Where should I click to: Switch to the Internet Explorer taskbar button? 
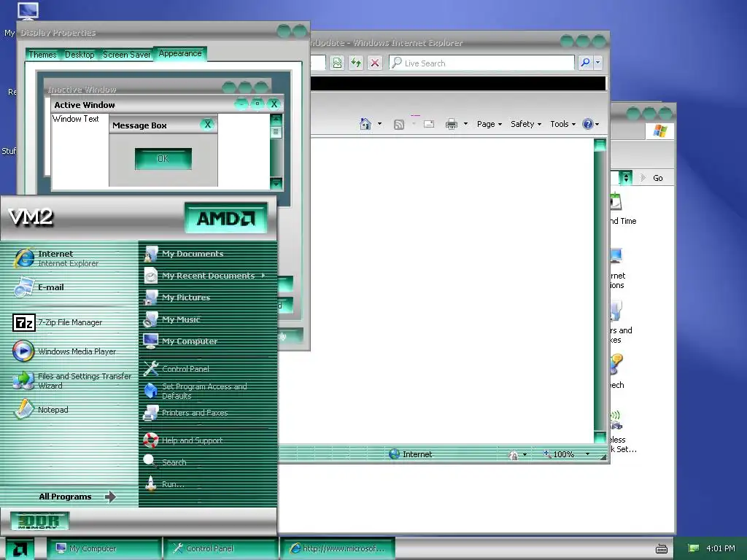(337, 548)
